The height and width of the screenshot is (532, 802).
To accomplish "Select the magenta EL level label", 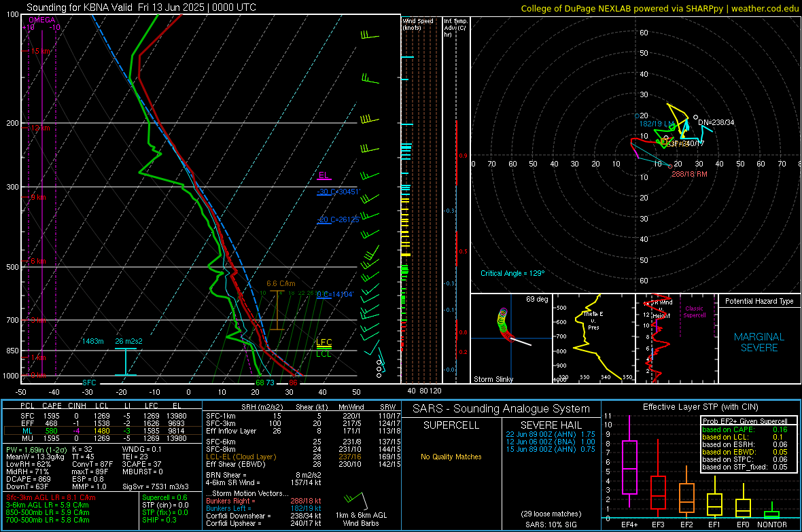I will click(324, 175).
